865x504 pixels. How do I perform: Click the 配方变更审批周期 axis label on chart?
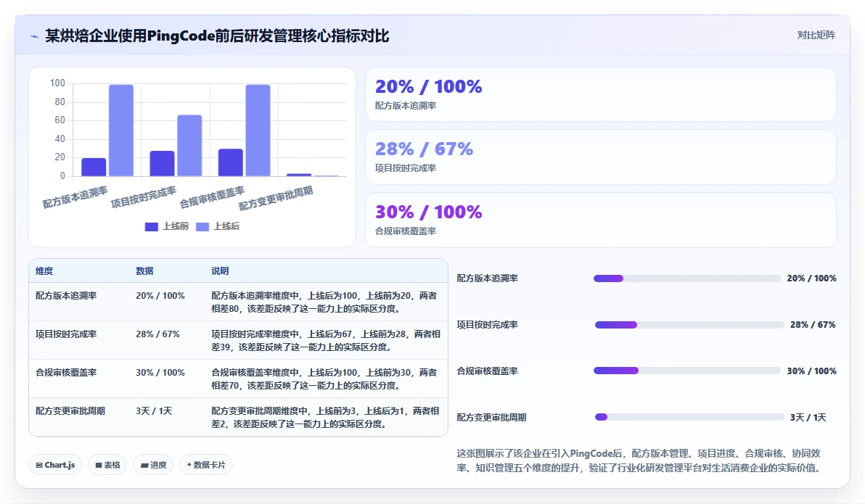(x=276, y=198)
